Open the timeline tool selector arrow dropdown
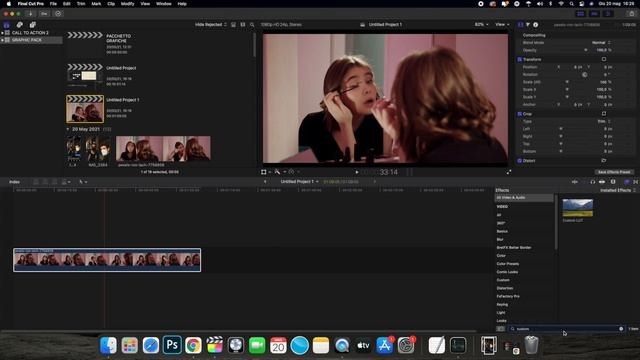640x360 pixels. (83, 182)
